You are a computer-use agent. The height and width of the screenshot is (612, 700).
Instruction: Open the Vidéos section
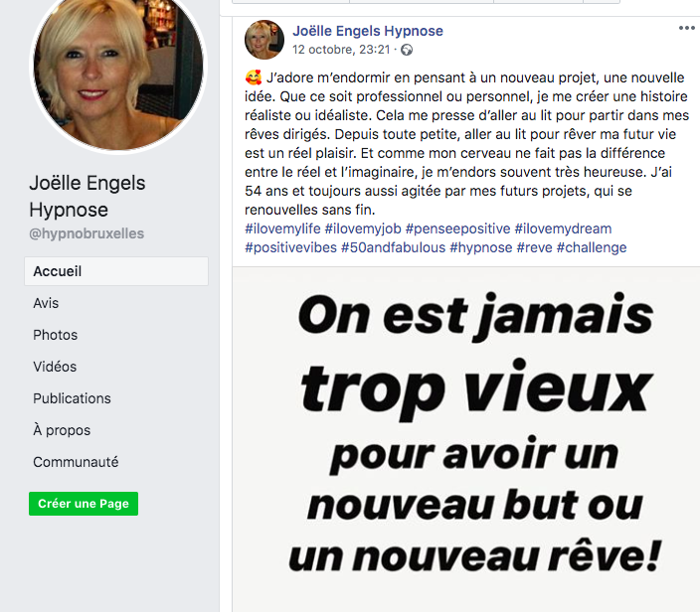[x=55, y=367]
